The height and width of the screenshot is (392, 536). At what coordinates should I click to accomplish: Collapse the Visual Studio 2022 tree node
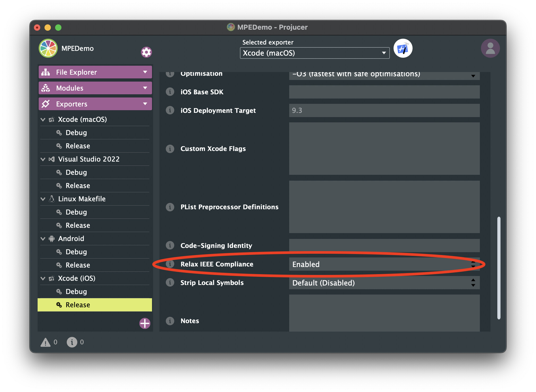tap(43, 159)
